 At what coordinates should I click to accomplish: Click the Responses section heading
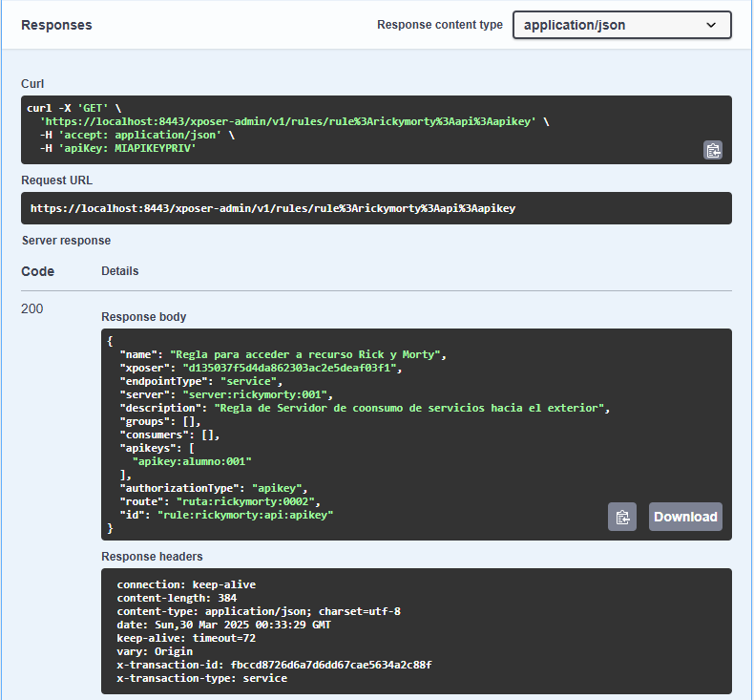tap(56, 25)
